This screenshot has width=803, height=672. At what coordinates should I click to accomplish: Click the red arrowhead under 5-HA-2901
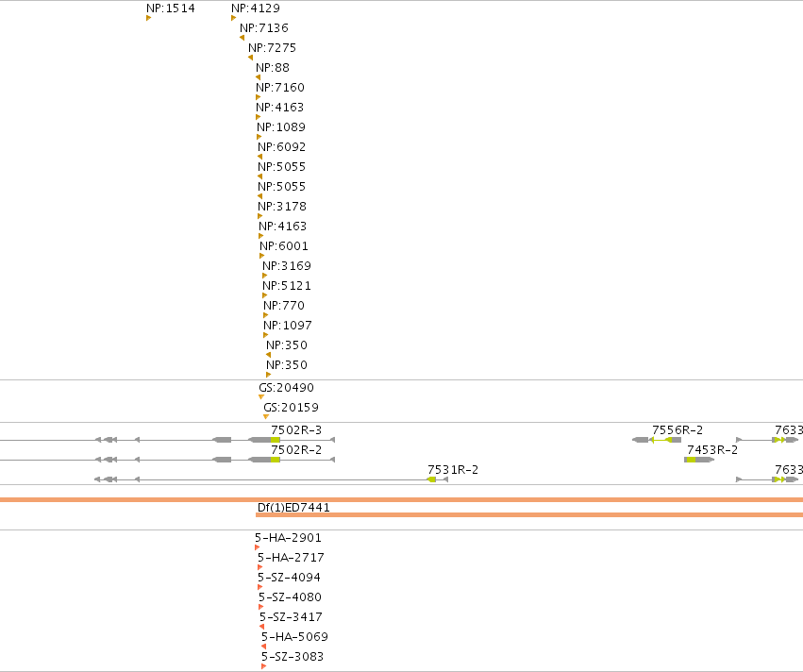click(257, 547)
